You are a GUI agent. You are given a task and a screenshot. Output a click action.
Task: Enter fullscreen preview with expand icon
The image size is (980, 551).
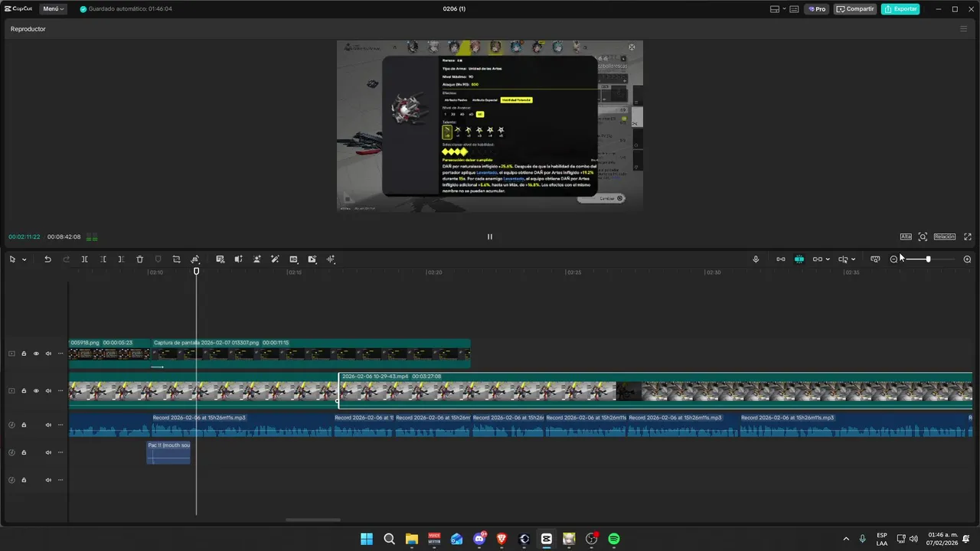tap(968, 236)
